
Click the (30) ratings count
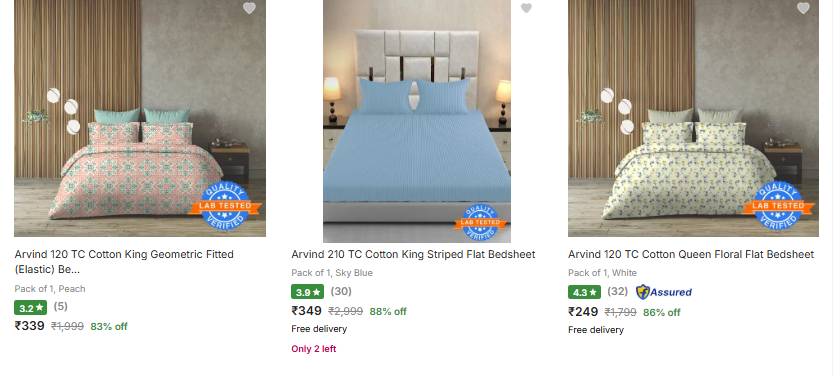(341, 292)
